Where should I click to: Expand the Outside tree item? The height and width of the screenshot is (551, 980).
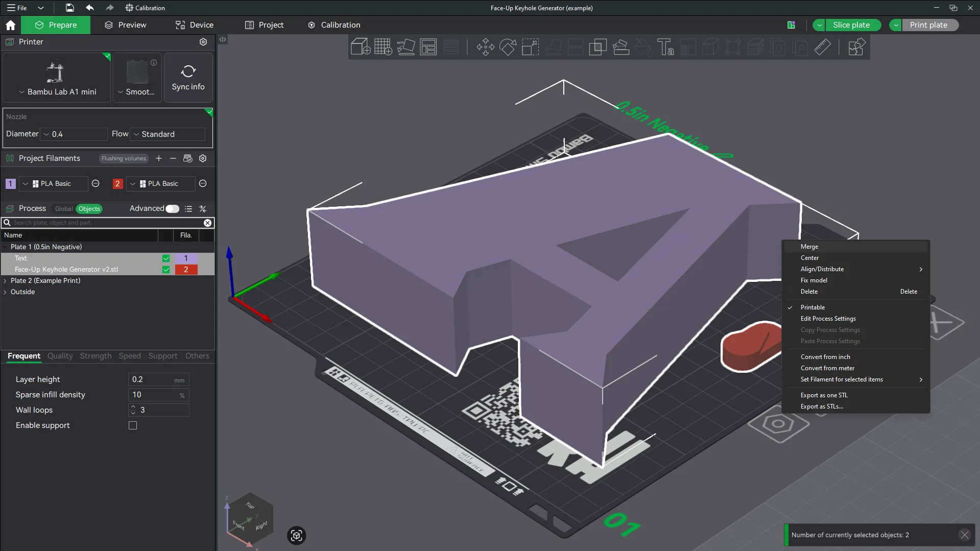[x=5, y=292]
